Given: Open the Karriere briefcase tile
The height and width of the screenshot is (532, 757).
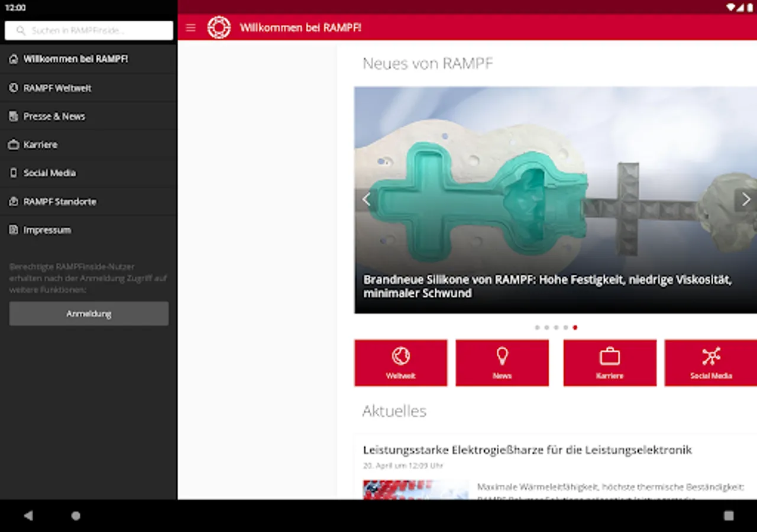Looking at the screenshot, I should coord(610,363).
